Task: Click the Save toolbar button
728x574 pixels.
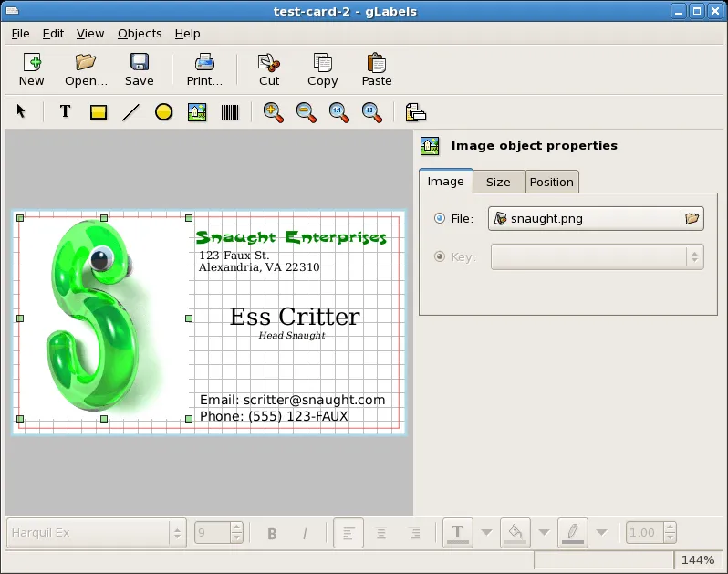Action: pyautogui.click(x=139, y=70)
